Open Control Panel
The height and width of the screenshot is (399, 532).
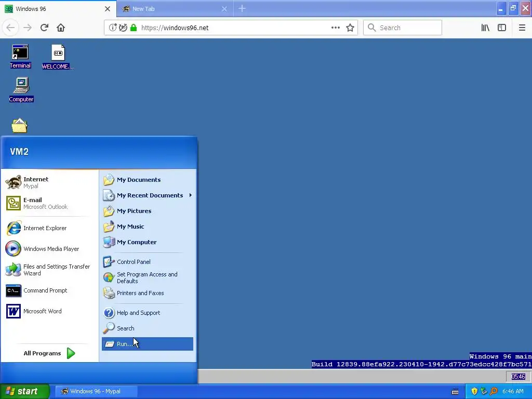(148, 262)
